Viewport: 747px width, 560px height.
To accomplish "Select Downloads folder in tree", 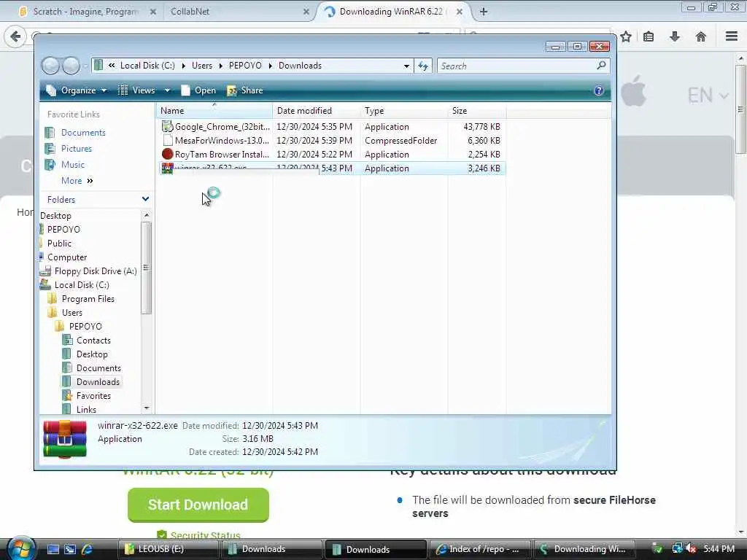I will [98, 382].
